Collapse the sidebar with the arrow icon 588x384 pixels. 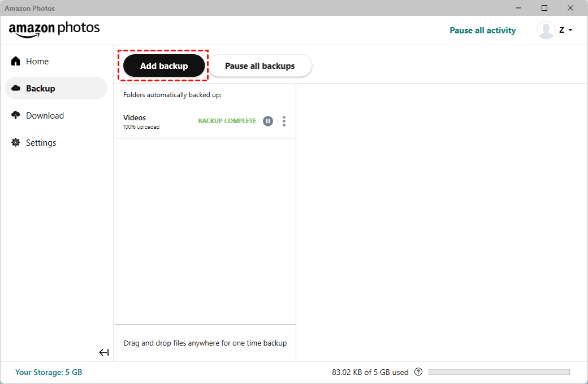coord(104,352)
